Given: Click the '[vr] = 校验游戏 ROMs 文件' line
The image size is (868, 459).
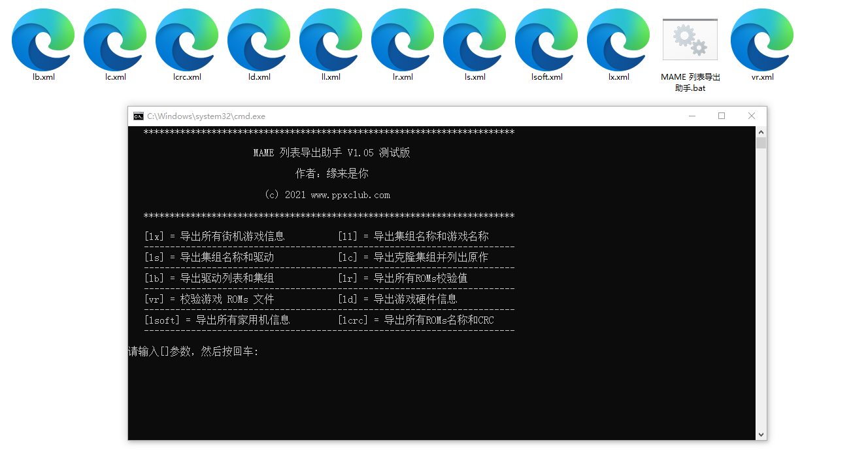Looking at the screenshot, I should (x=209, y=299).
